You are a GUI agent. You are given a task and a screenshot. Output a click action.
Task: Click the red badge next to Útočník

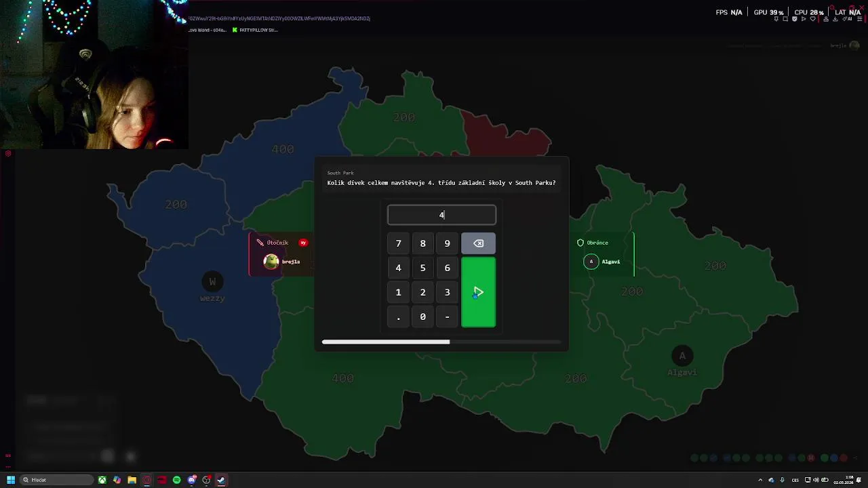[303, 243]
